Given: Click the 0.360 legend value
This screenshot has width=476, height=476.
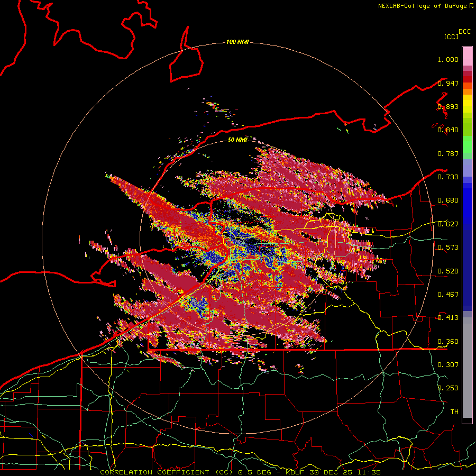Looking at the screenshot, I should coord(448,342).
